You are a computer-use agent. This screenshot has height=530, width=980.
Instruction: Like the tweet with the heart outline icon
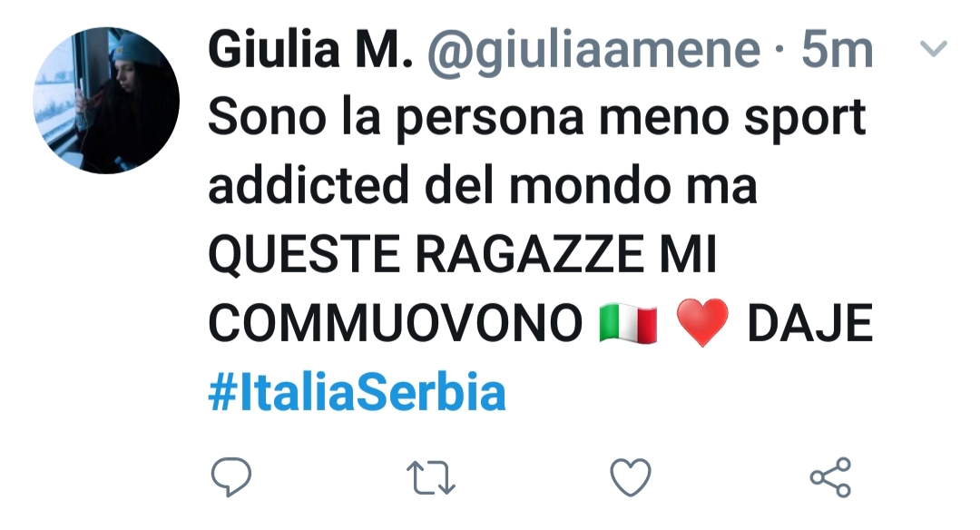tap(631, 478)
